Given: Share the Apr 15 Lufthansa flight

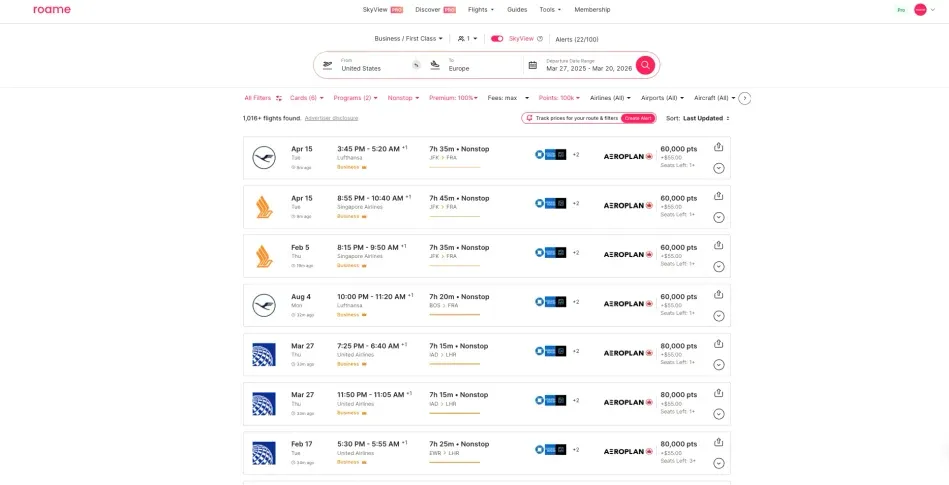Looking at the screenshot, I should (718, 147).
